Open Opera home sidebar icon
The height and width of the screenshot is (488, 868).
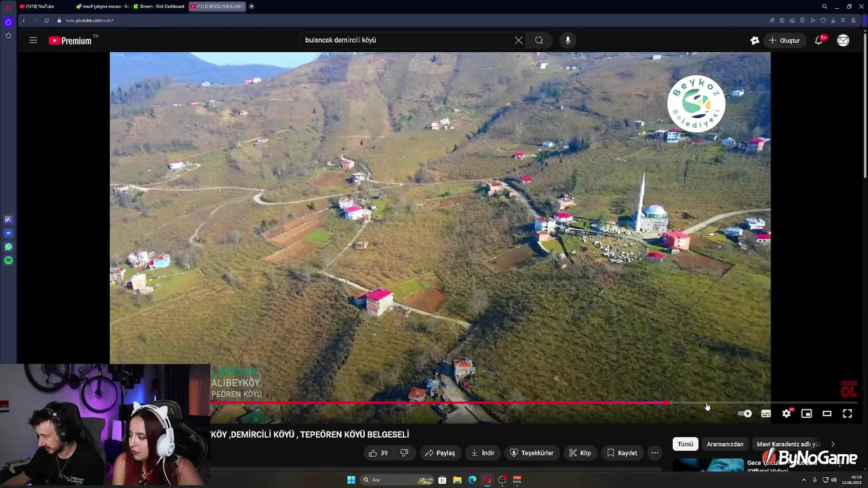tap(8, 22)
